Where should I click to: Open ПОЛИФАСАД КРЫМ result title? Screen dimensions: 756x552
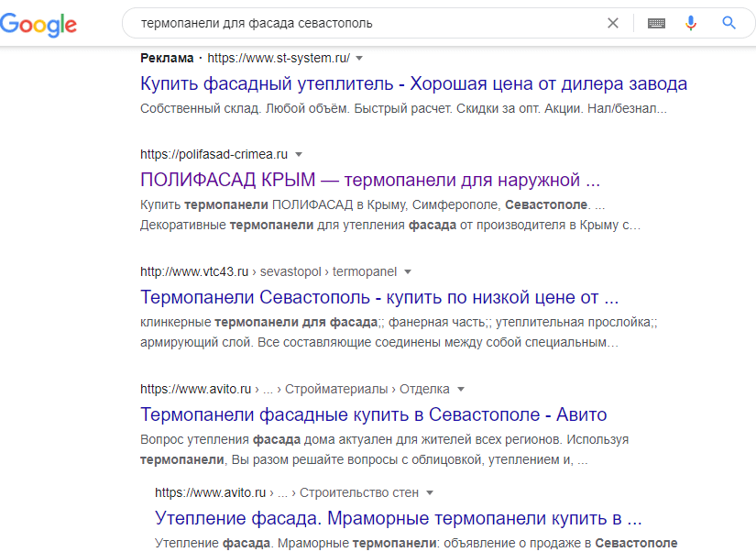[370, 179]
